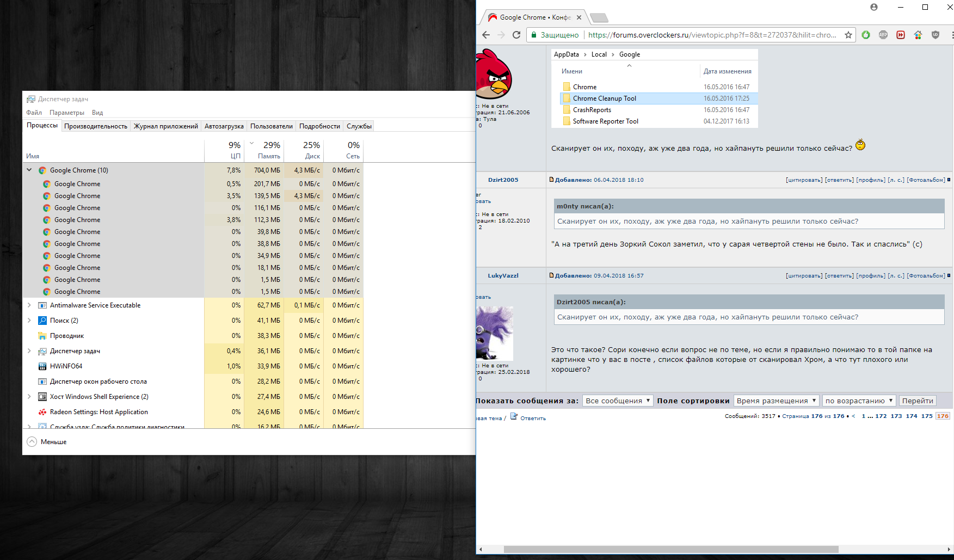
Task: Switch to the Производительность tab
Action: (96, 126)
